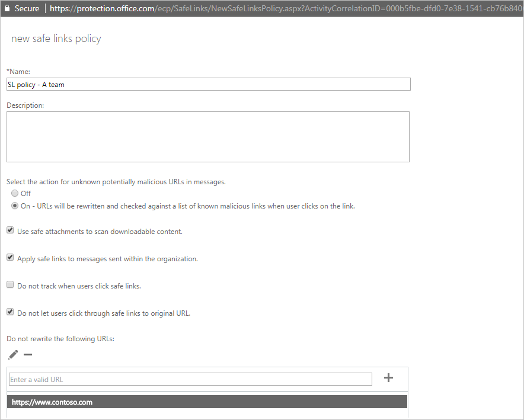Click the '*Name:' label
Screen dimensions: 524x420
(x=18, y=72)
